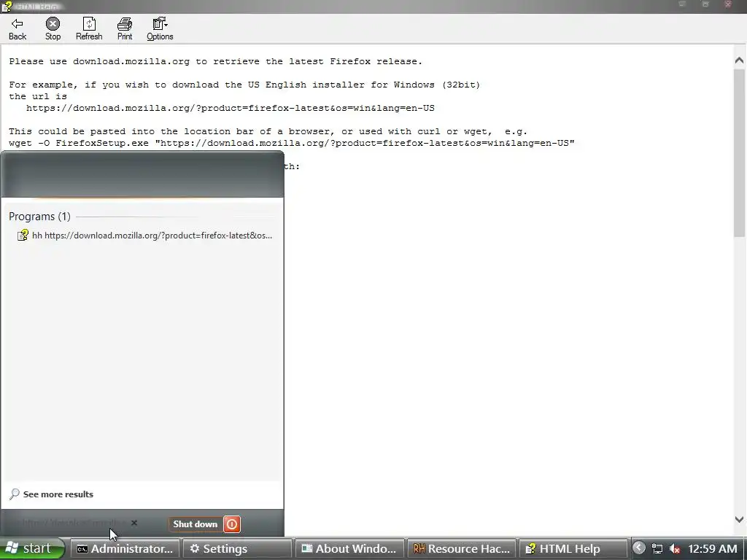Switch to Resource Hacker taskbar item

coord(461,548)
